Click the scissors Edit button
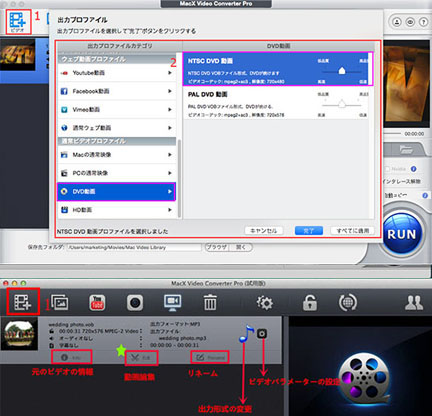432x416 pixels. (x=141, y=358)
